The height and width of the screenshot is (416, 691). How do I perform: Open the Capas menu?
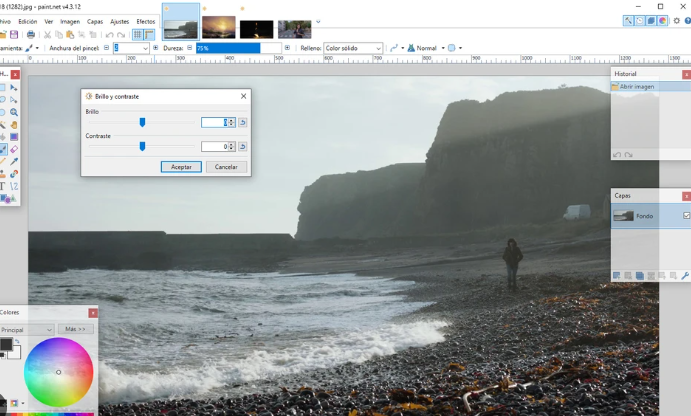coord(95,21)
